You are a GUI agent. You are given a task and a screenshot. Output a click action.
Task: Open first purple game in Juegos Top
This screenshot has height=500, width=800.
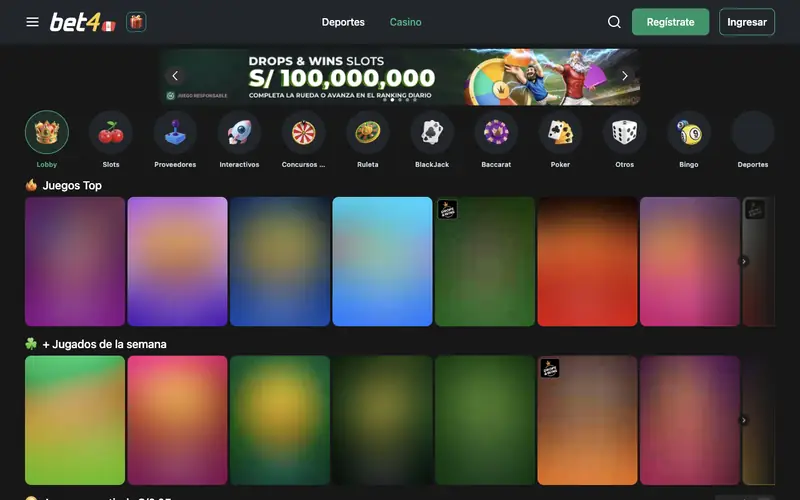[75, 261]
